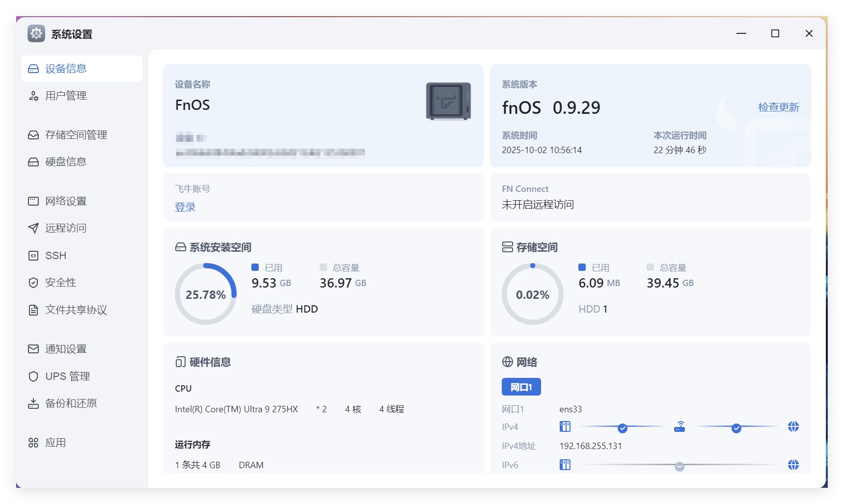The width and height of the screenshot is (844, 504).
Task: Click the IPv6 internet globe icon
Action: 793,465
